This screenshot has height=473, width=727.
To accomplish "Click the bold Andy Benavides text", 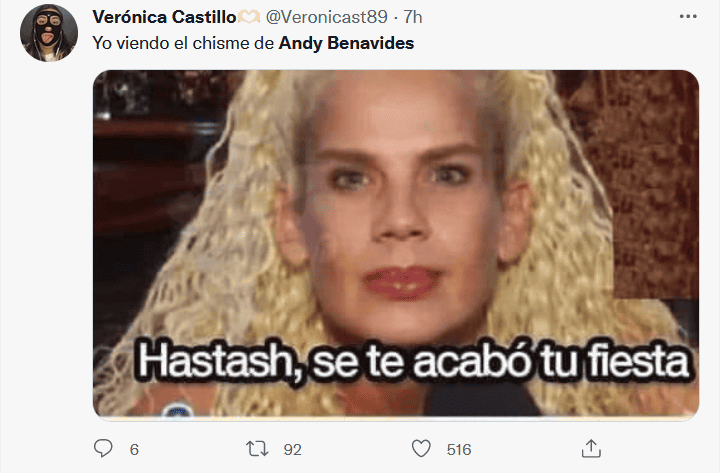I will tap(346, 43).
